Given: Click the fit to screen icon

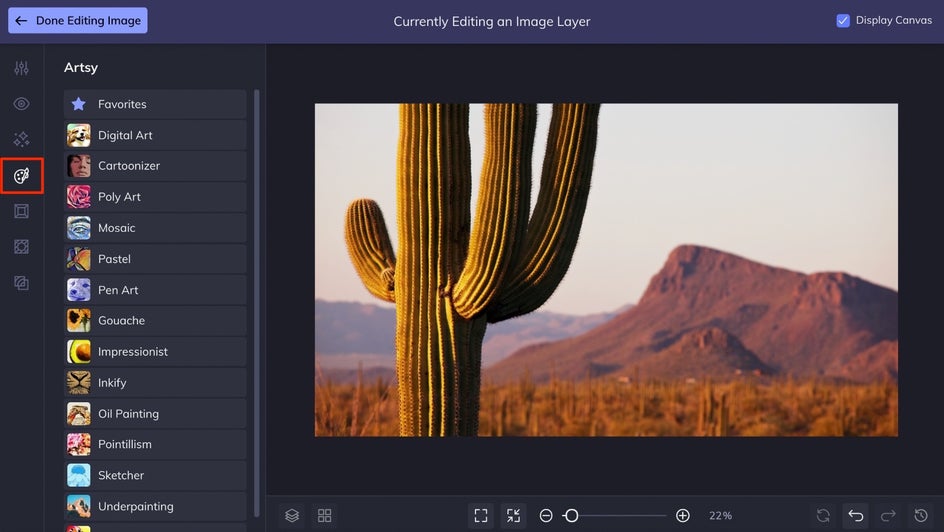Looking at the screenshot, I should pyautogui.click(x=481, y=516).
